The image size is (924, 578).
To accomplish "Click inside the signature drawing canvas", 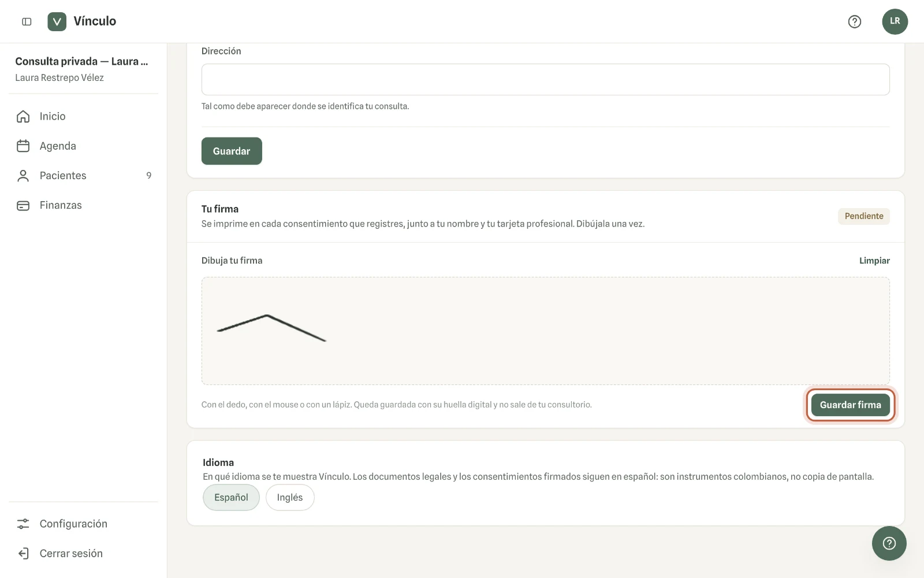I will point(545,331).
